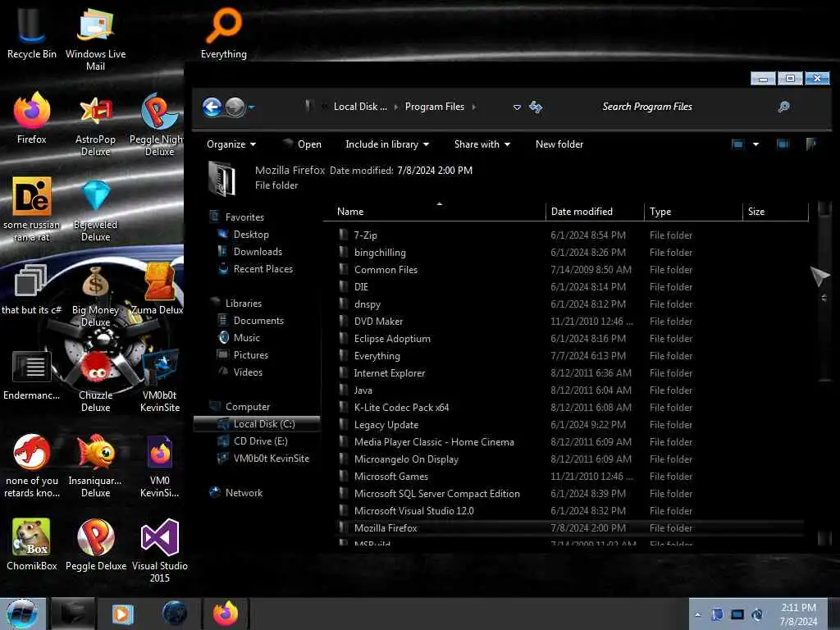Select 'that but its c#' desktop icon

[x=31, y=290]
